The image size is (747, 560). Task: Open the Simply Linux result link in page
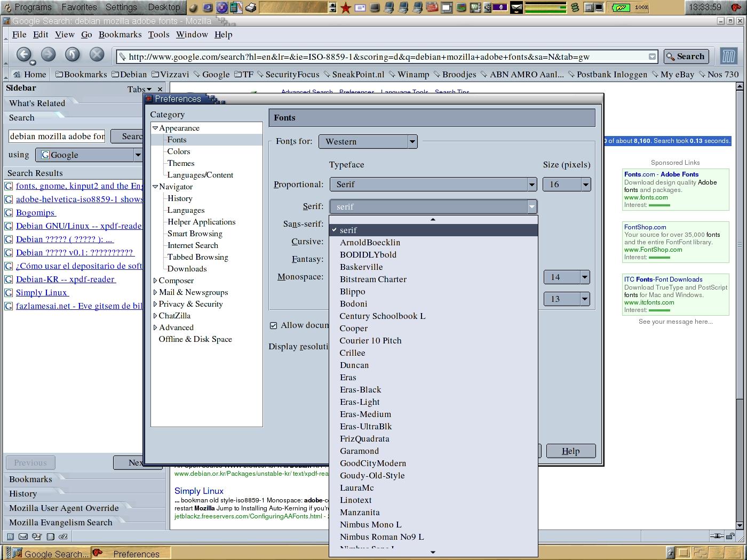click(199, 491)
